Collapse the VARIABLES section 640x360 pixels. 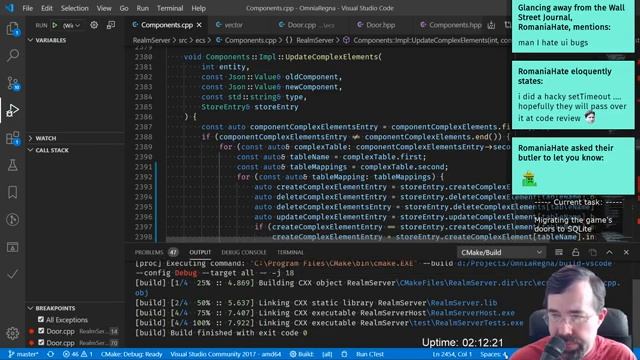click(x=48, y=40)
